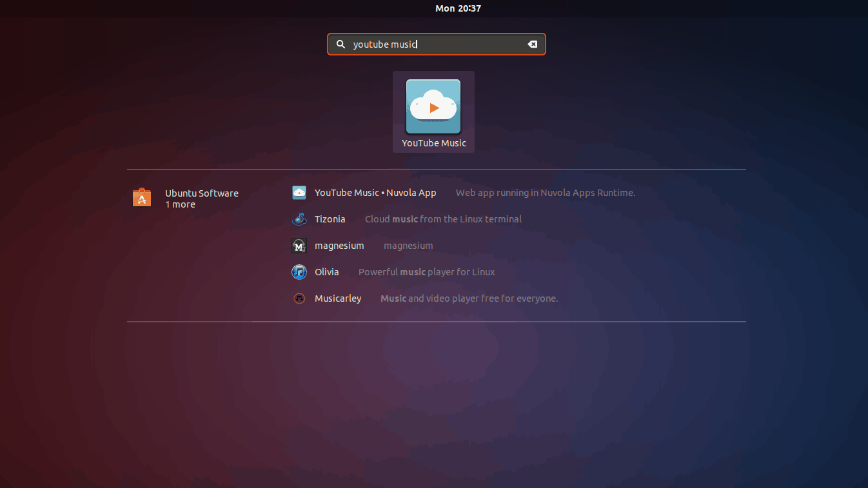Click the '1 more' Ubuntu Software link
The image size is (868, 488).
tap(180, 204)
